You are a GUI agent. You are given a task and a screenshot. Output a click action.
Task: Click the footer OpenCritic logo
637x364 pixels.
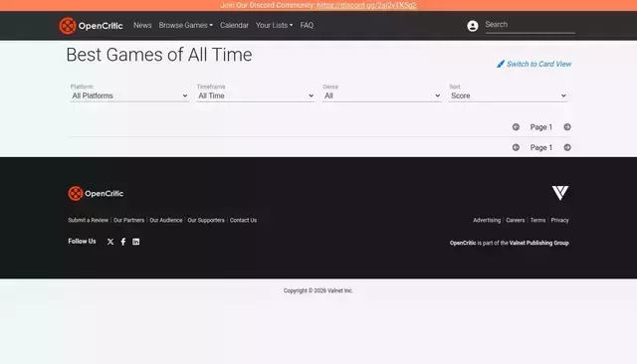pyautogui.click(x=96, y=194)
